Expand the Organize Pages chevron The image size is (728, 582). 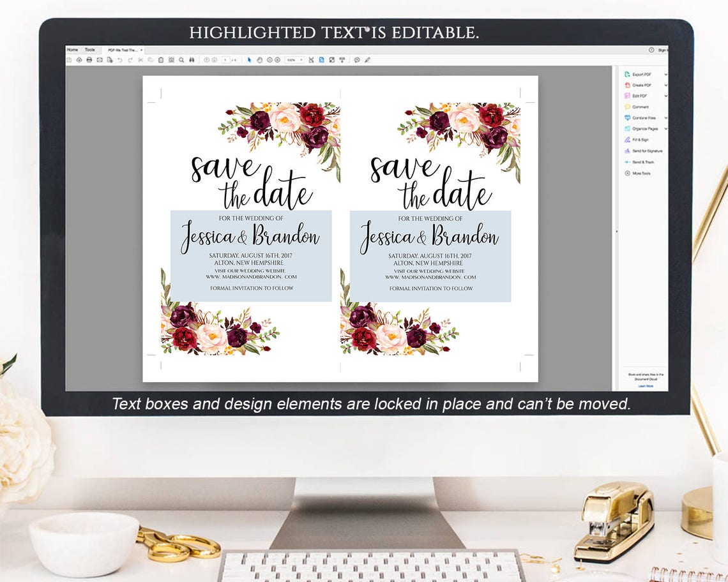coord(666,128)
